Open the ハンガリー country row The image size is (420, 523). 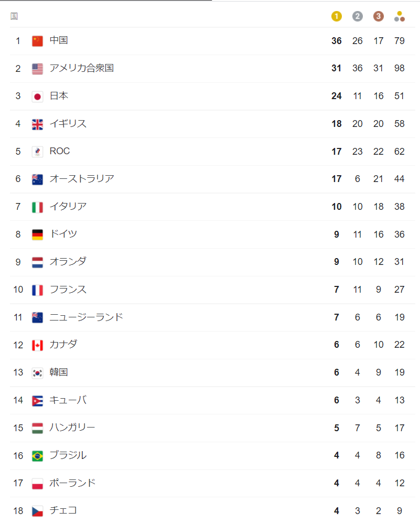click(x=212, y=428)
